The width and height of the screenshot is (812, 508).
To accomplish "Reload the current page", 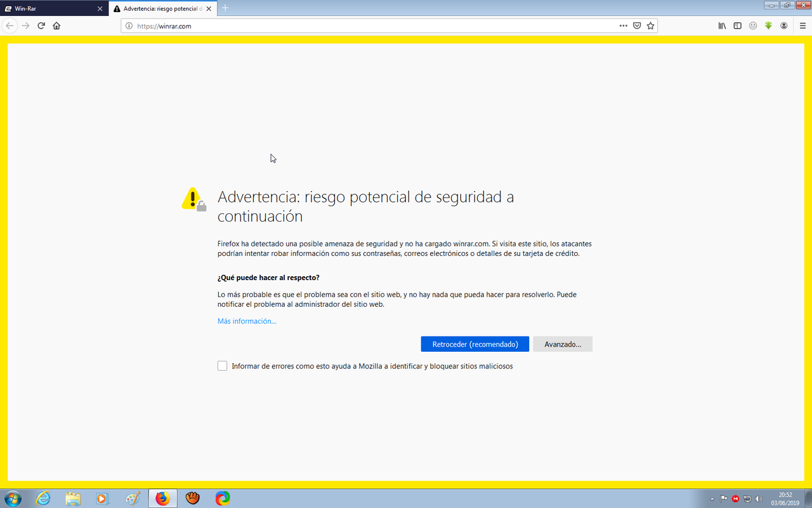I will 41,26.
